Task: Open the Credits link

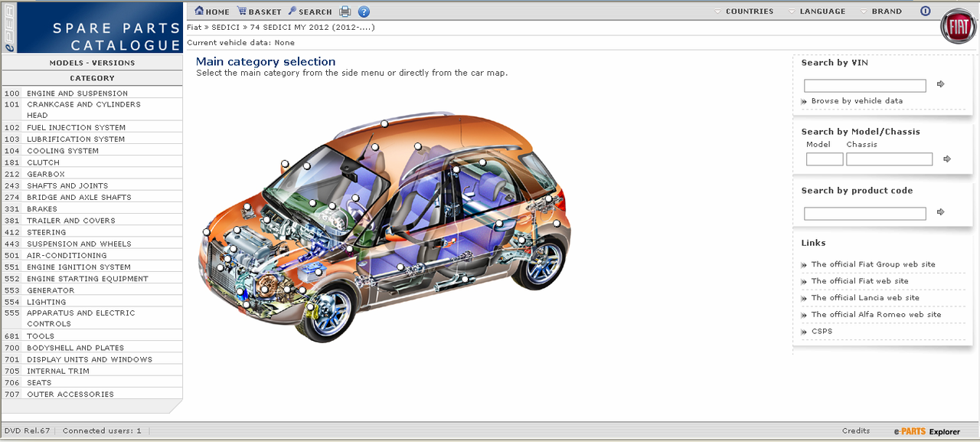Action: 856,431
